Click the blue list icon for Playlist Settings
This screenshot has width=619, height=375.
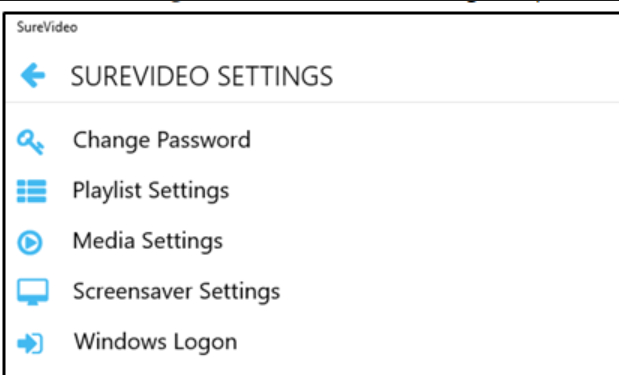[32, 191]
